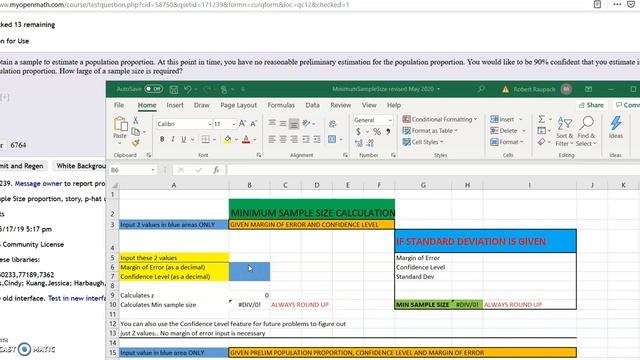This screenshot has width=640, height=360.
Task: Open the Sort & Filter menu
Action: pos(565,131)
